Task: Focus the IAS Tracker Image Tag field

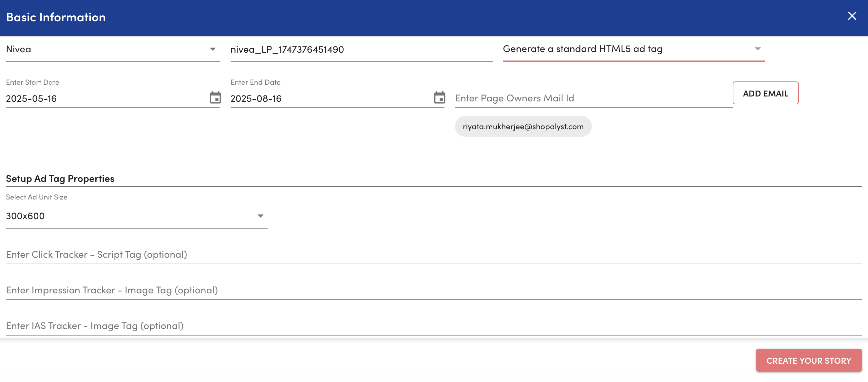Action: click(x=433, y=326)
